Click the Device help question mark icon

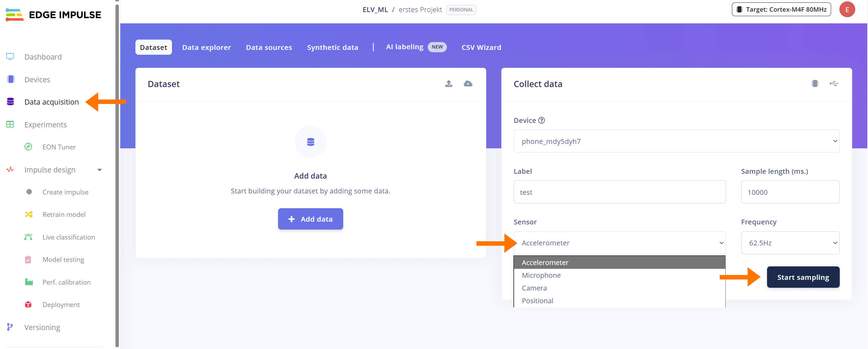tap(542, 120)
